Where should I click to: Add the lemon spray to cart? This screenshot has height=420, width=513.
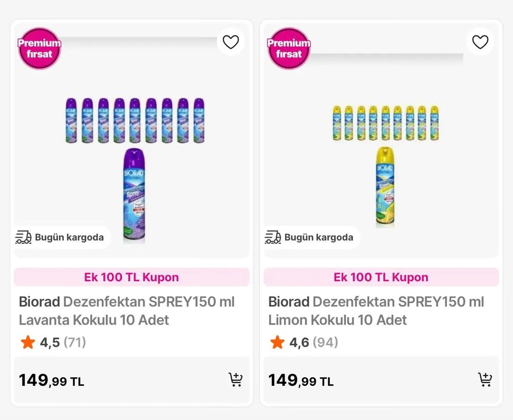485,380
